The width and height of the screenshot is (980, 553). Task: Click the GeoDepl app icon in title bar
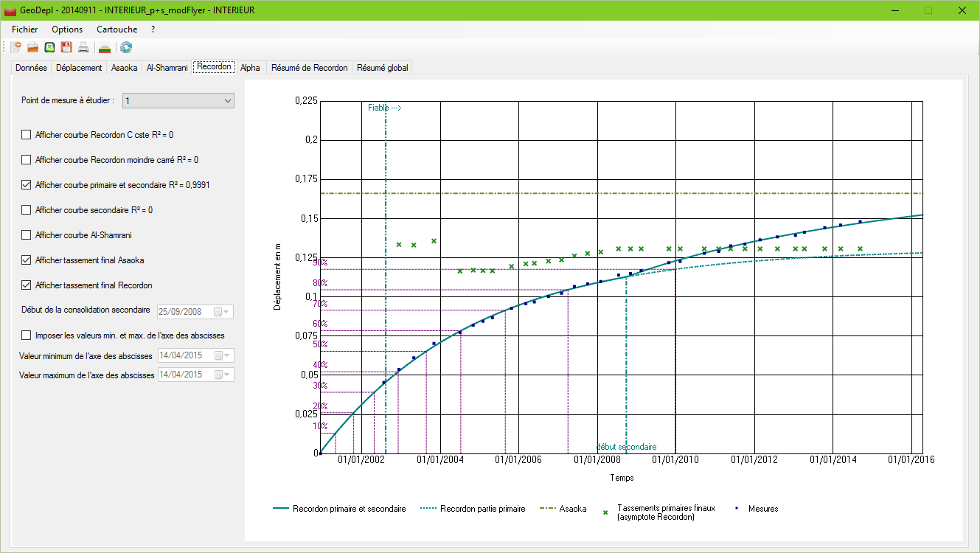[x=10, y=10]
